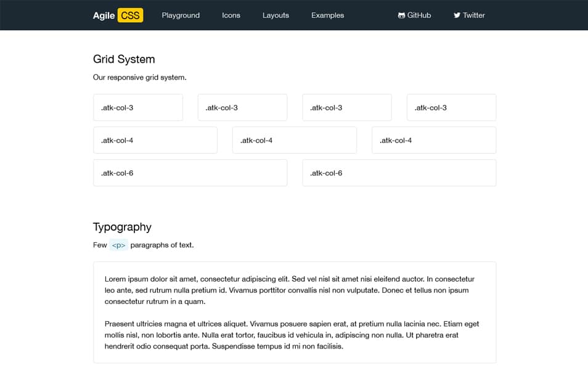Screen dimensions: 588x370
Task: Click the GitHub octocat icon
Action: click(x=401, y=15)
